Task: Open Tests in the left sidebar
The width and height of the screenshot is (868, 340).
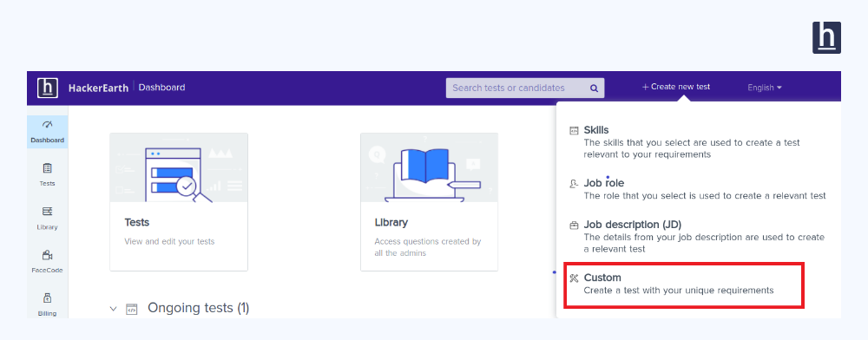Action: (x=47, y=174)
